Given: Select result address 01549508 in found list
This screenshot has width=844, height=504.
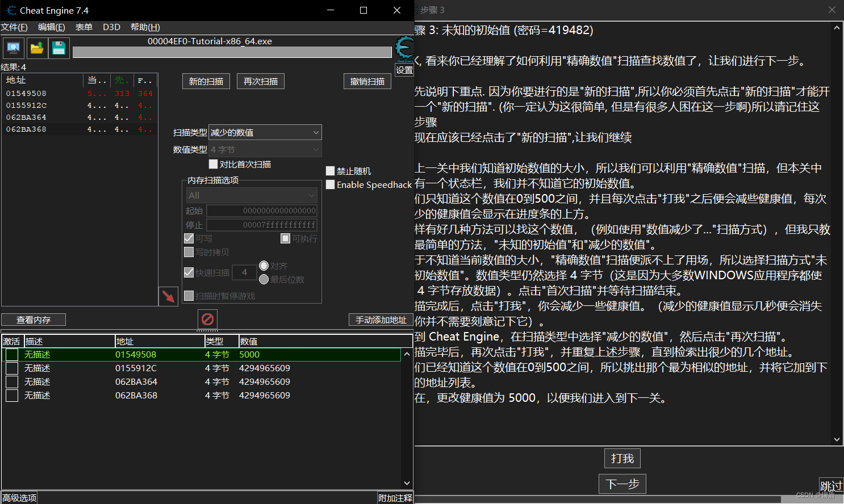Looking at the screenshot, I should pos(26,94).
